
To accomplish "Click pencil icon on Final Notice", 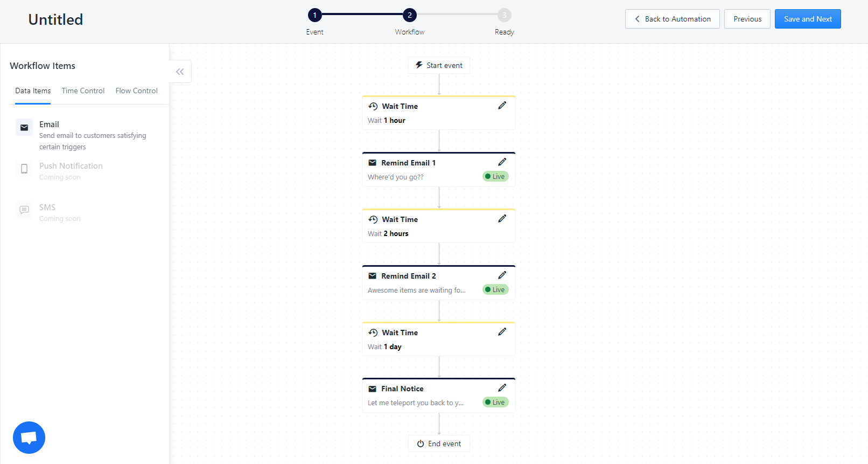I will point(502,388).
